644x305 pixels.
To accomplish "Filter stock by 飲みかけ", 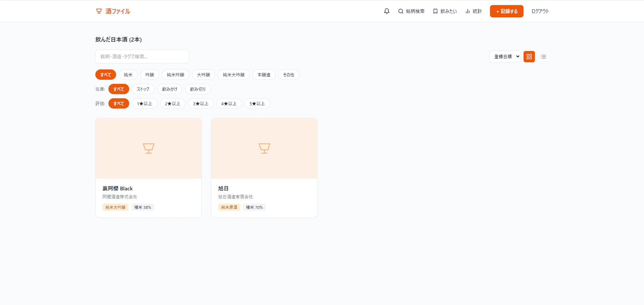I will point(169,89).
